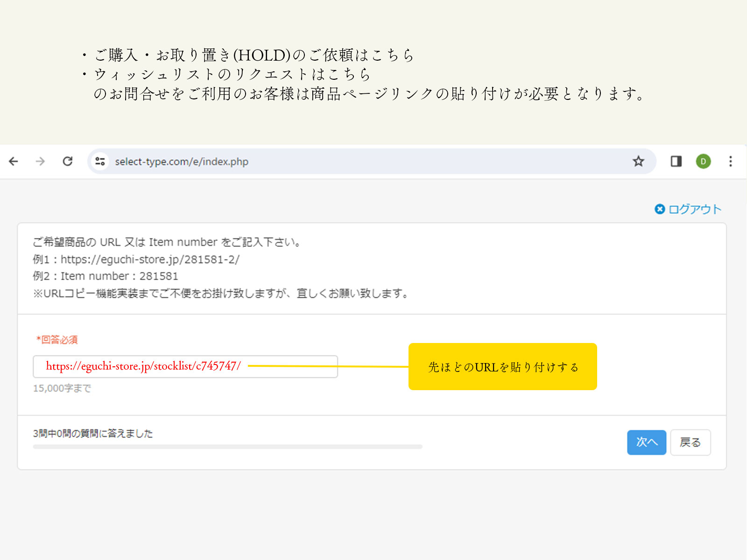Open the site information icon
Viewport: 747px width, 560px height.
point(100,161)
